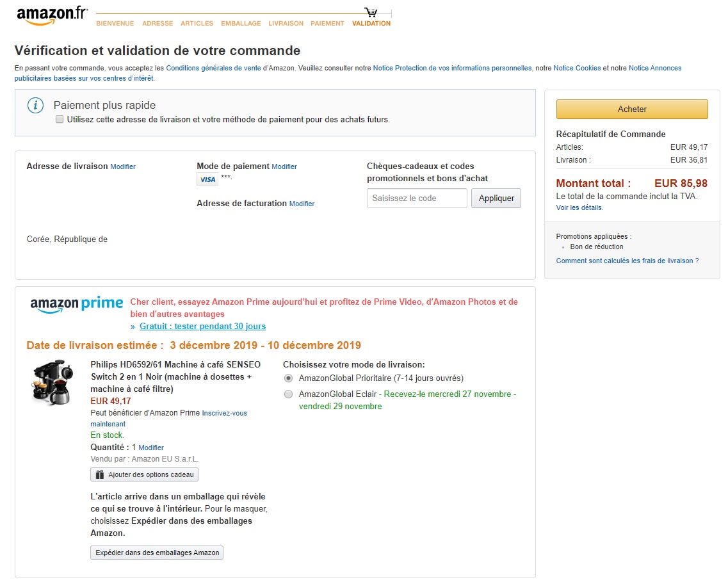This screenshot has width=728, height=582.
Task: Click the Visa card icon
Action: [207, 179]
